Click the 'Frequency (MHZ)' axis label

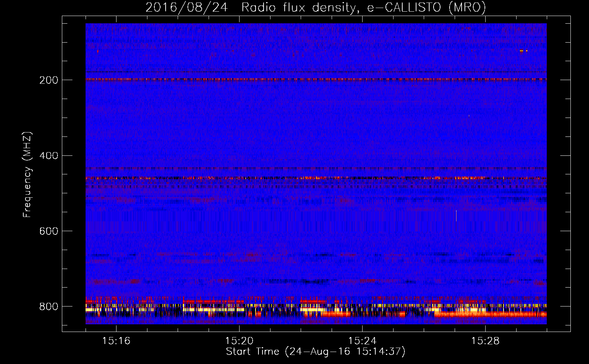point(27,174)
